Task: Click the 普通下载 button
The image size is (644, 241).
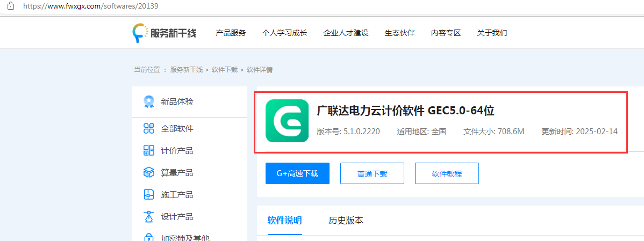Action: click(372, 173)
